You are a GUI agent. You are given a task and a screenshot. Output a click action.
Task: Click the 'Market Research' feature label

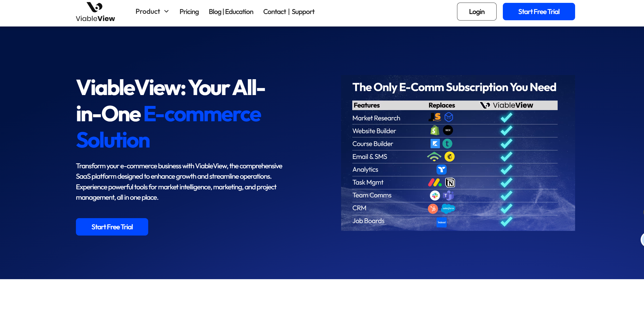click(376, 118)
